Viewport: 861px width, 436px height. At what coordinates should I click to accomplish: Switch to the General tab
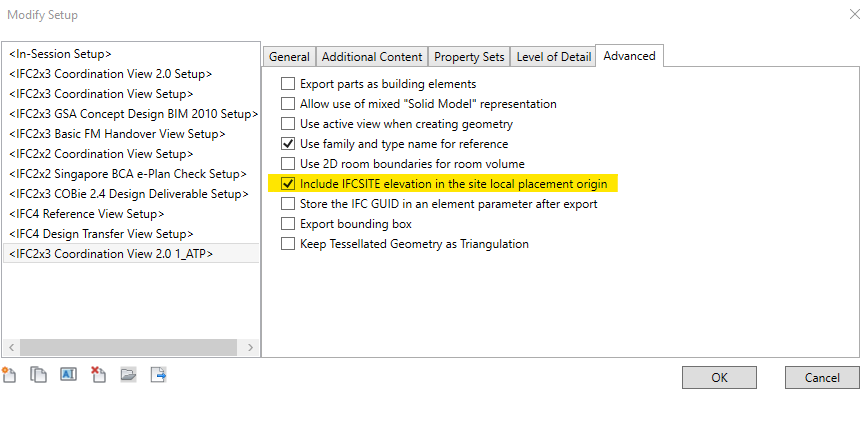(289, 57)
